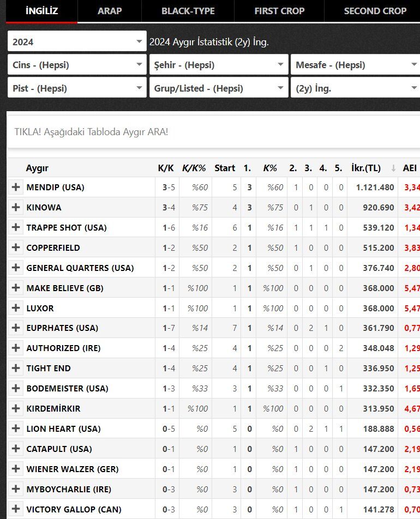Click plus icon beside BODEMEISTER (USA)

point(16,388)
